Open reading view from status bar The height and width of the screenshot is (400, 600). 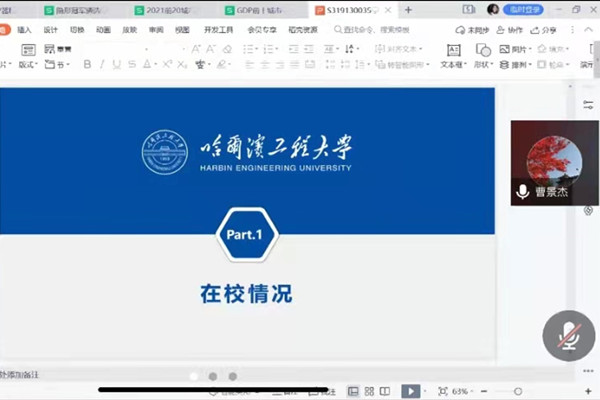385,391
